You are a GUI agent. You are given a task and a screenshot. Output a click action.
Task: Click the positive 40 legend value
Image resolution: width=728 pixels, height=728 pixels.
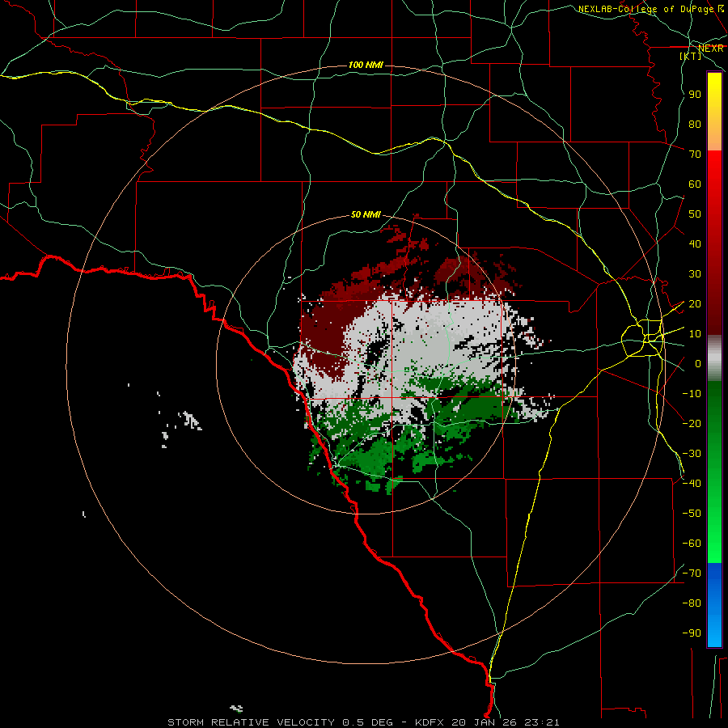pyautogui.click(x=695, y=244)
